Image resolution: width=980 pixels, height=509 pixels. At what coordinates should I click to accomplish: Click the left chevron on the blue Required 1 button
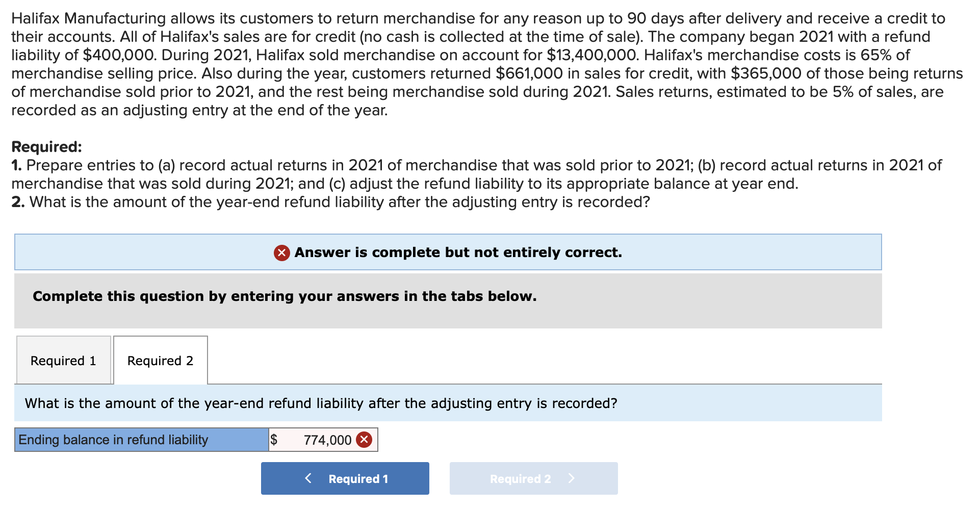308,478
